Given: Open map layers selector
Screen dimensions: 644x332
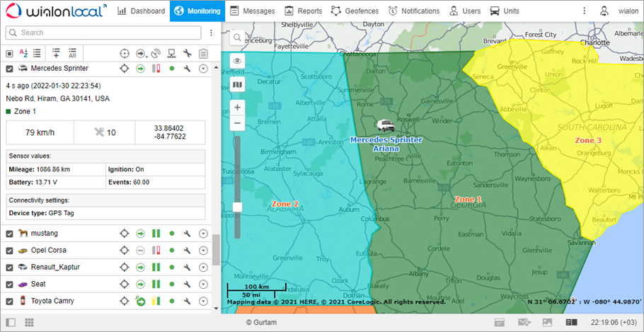Looking at the screenshot, I should pyautogui.click(x=237, y=84).
